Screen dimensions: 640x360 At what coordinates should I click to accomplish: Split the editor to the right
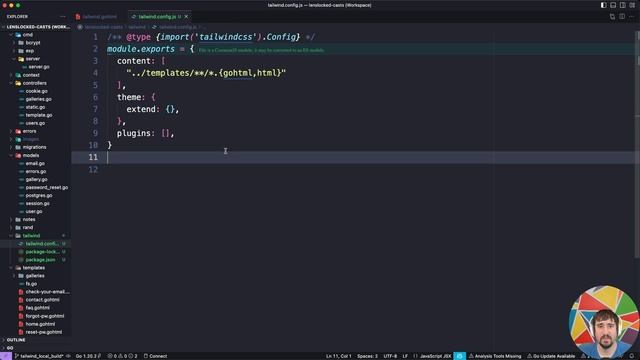click(622, 17)
